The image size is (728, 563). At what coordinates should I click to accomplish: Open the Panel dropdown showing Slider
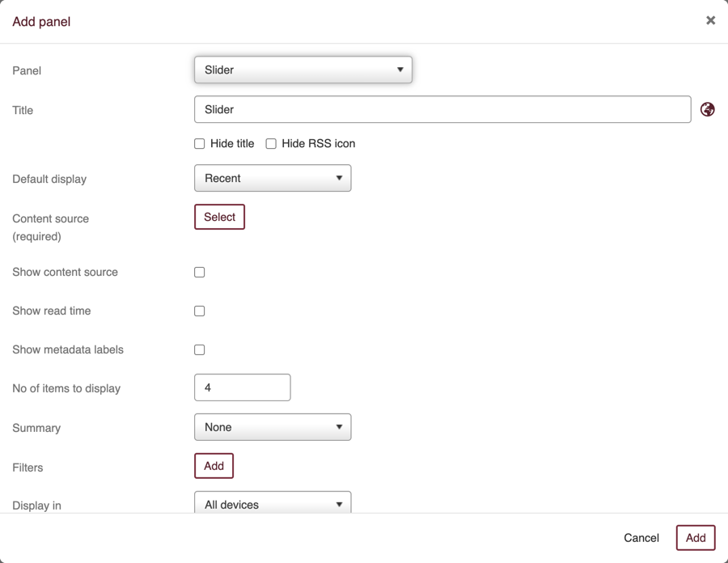point(303,70)
